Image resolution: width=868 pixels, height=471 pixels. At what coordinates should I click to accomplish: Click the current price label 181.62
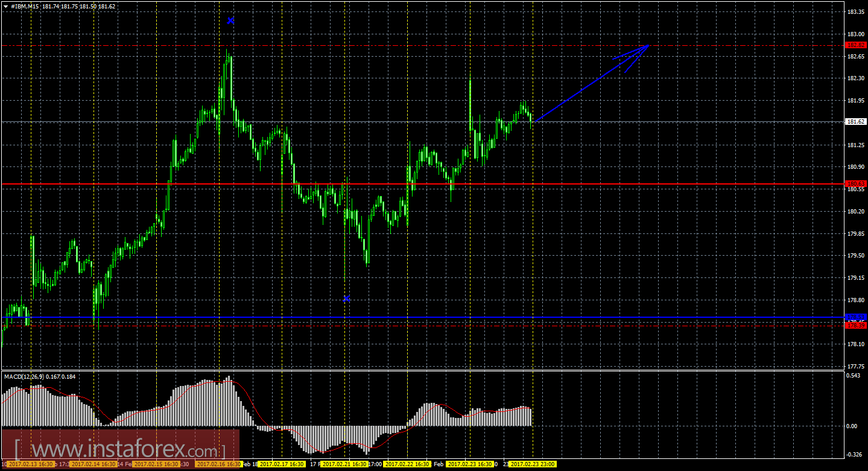tap(857, 122)
